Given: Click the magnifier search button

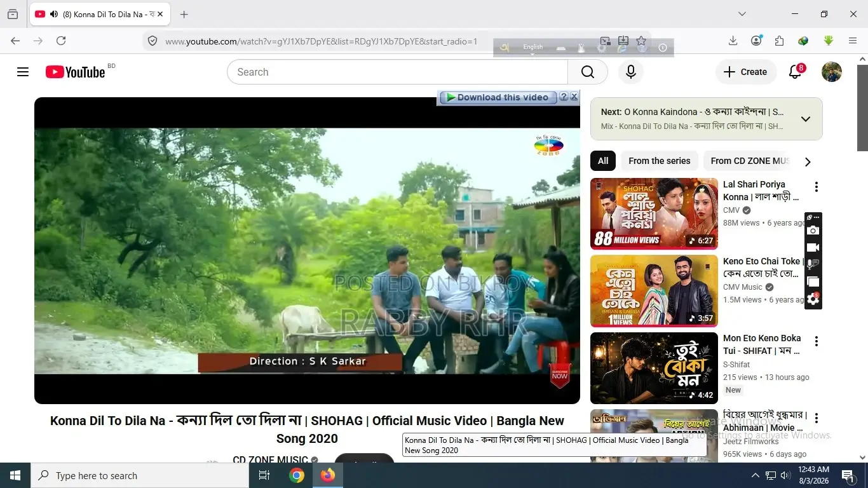Looking at the screenshot, I should pos(588,72).
